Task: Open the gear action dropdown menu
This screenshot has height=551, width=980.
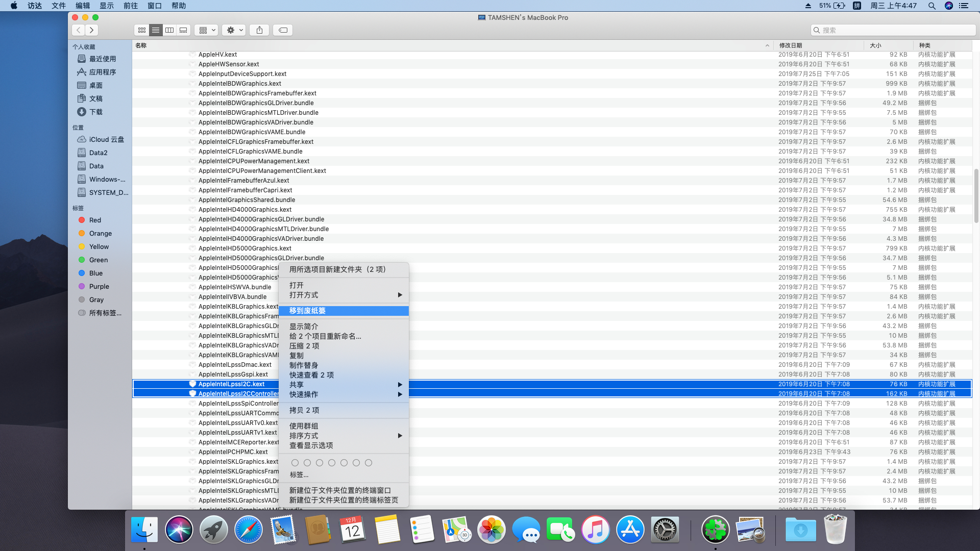Action: tap(234, 30)
